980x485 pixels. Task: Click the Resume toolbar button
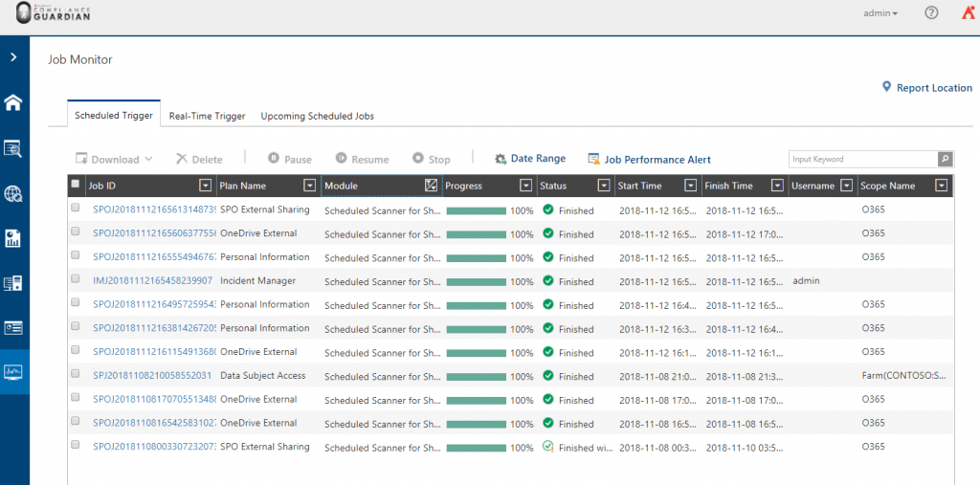click(x=362, y=160)
